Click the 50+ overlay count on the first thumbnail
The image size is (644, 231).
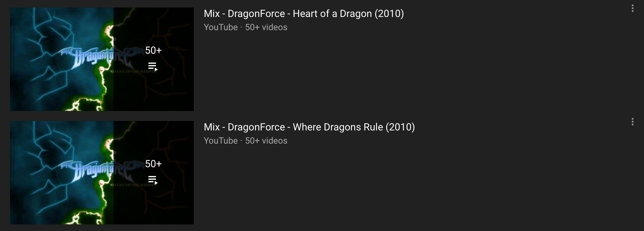pyautogui.click(x=153, y=50)
